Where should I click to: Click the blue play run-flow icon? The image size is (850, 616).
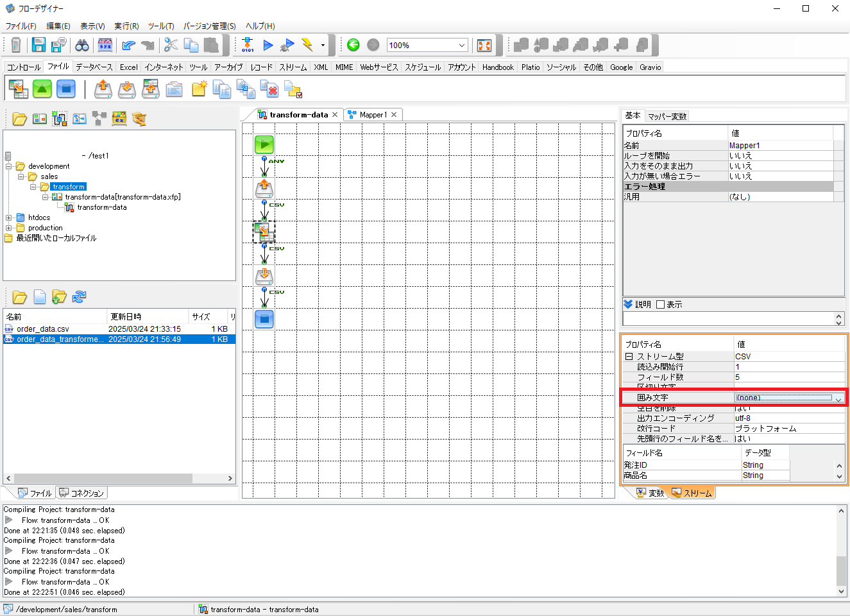(268, 45)
